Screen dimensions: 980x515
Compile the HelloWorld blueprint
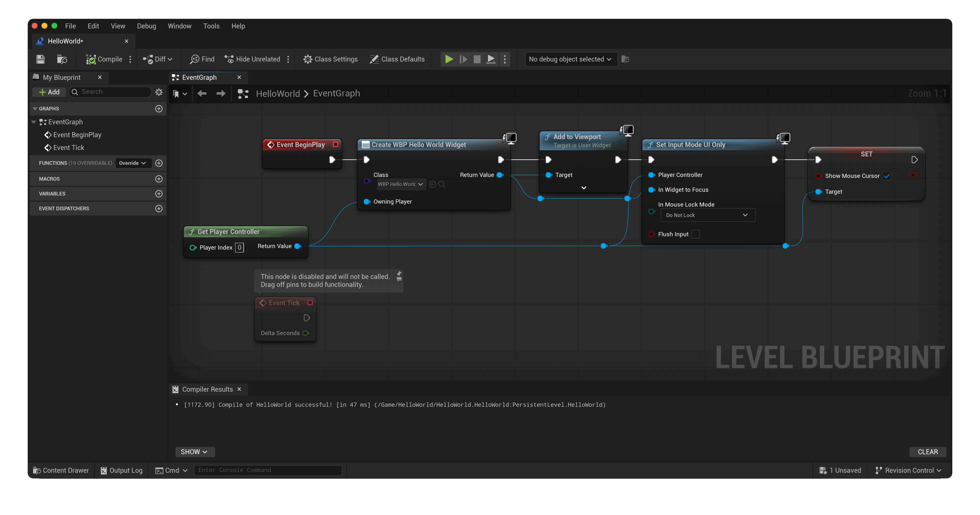(x=104, y=59)
